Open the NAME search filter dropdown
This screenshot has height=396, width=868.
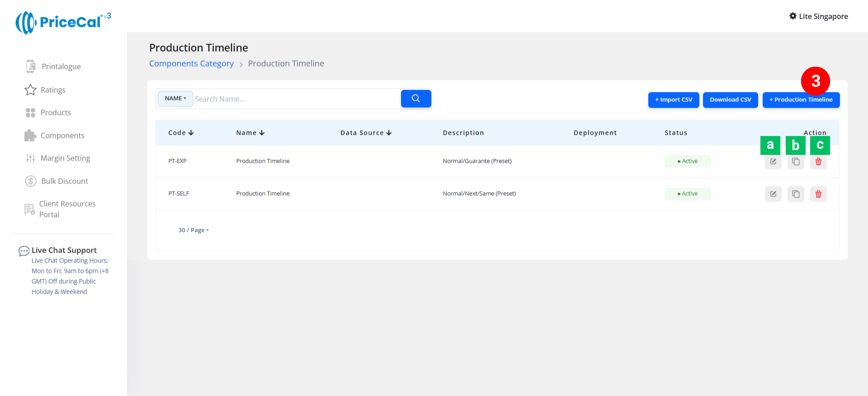[x=175, y=99]
